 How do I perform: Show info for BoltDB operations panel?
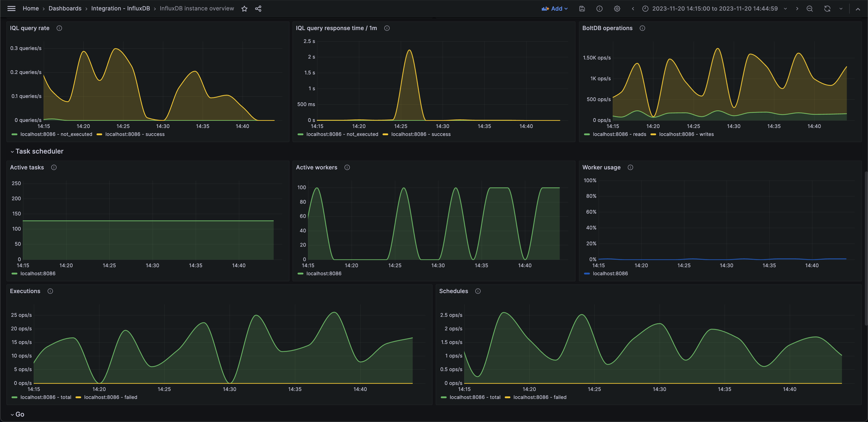pos(642,28)
